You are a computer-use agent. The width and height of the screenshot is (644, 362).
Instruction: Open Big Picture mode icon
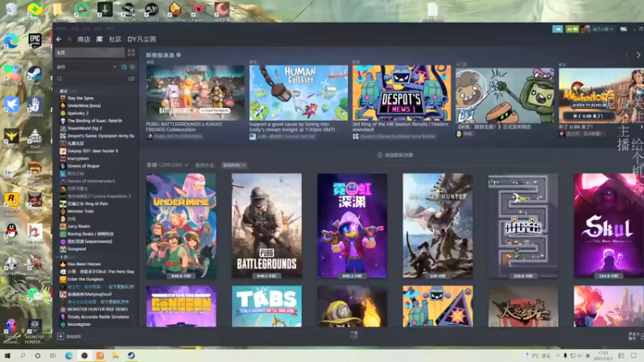623,29
